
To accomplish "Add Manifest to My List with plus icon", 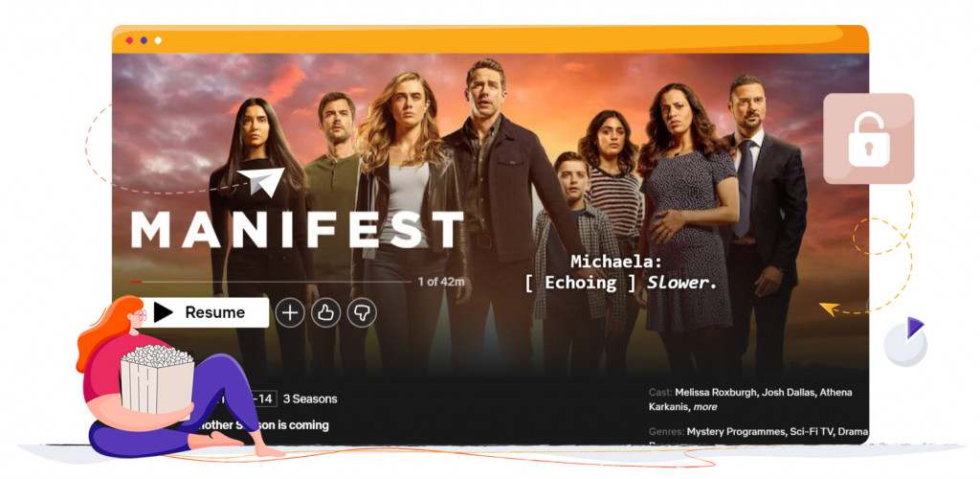I will click(x=290, y=312).
